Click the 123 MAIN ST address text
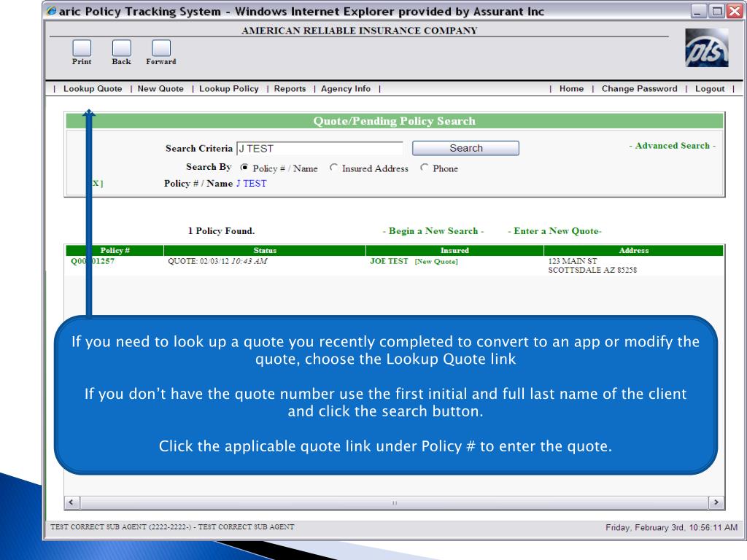747x560 pixels. 572,261
